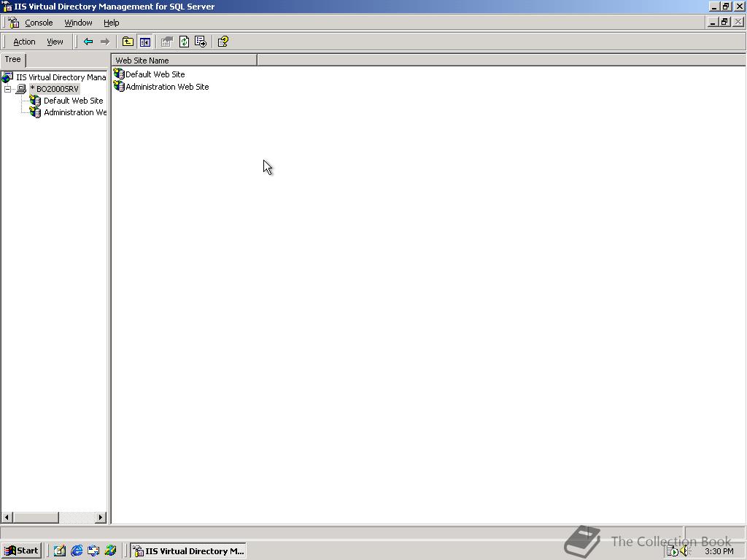
Task: Click Administration Web Site icon in list pane
Action: 119,87
